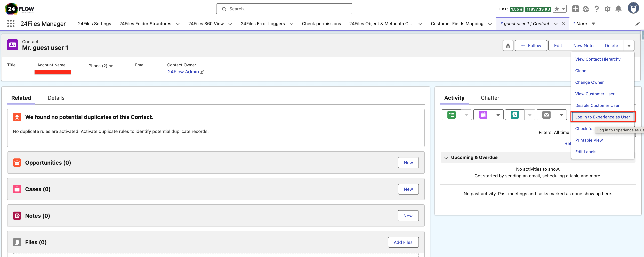Click the Search field
This screenshot has height=257, width=644.
tap(284, 9)
